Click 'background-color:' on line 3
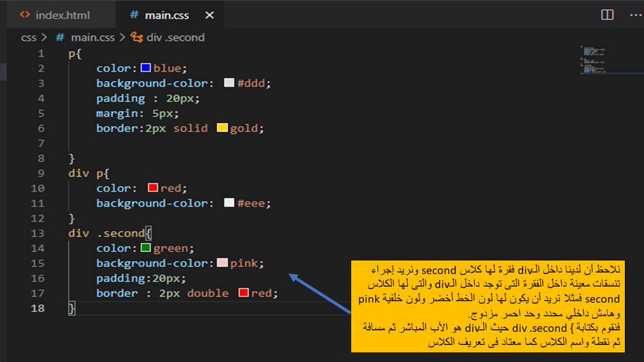 [x=156, y=83]
